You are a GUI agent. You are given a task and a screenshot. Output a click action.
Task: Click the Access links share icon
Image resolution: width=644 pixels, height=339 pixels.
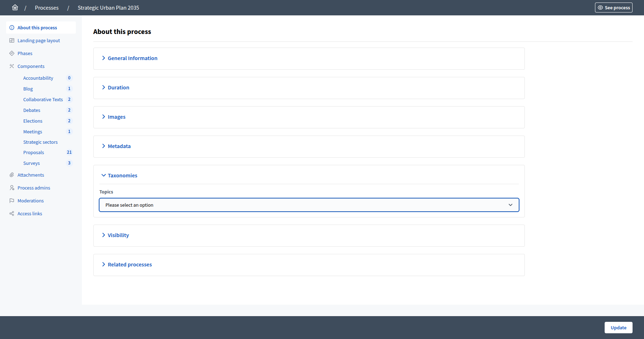(12, 213)
